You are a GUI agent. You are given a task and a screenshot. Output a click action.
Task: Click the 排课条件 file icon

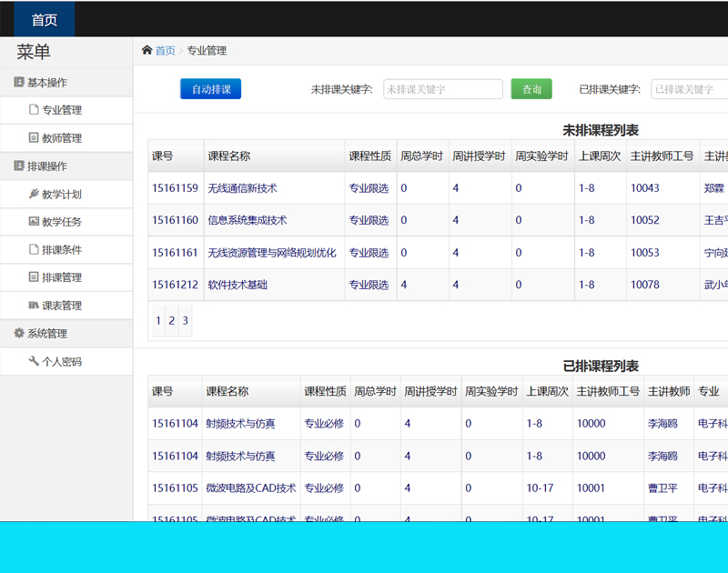click(x=34, y=250)
